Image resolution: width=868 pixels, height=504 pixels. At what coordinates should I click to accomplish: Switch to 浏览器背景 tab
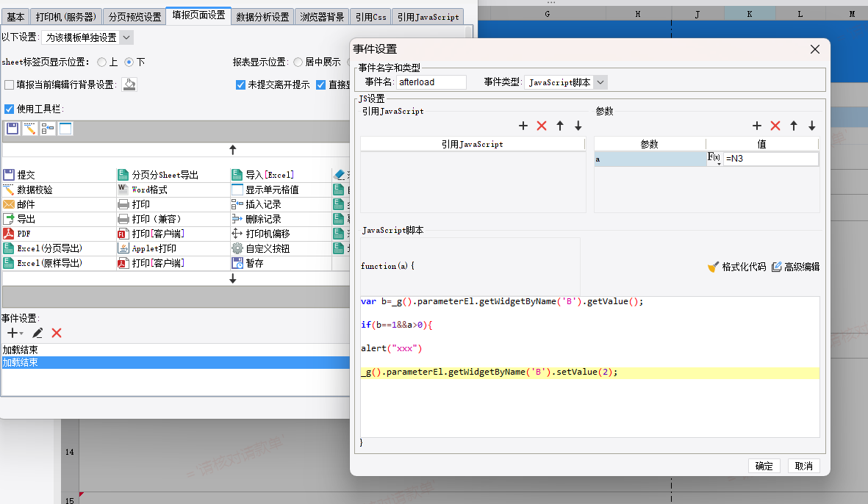tap(322, 17)
